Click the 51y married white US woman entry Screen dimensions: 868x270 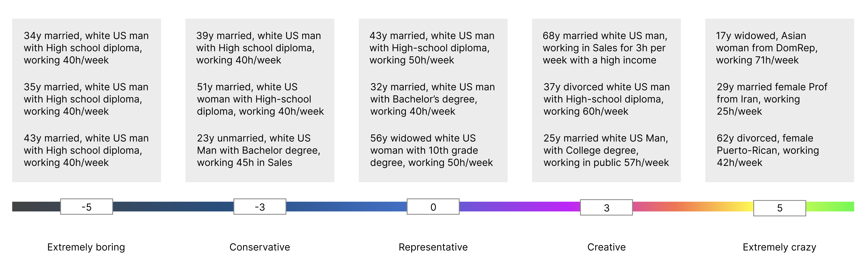click(x=260, y=99)
